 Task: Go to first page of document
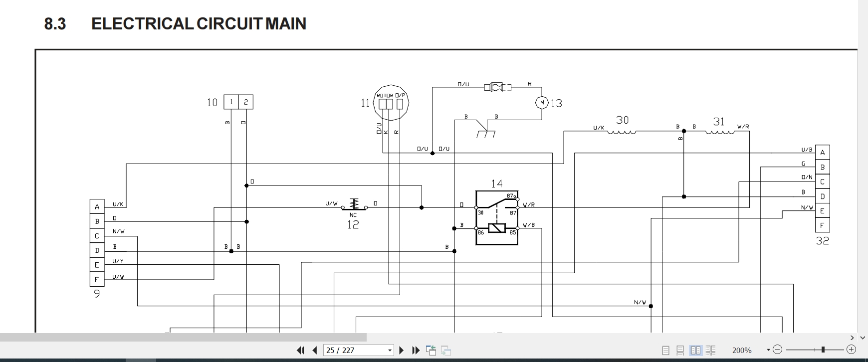pos(300,351)
